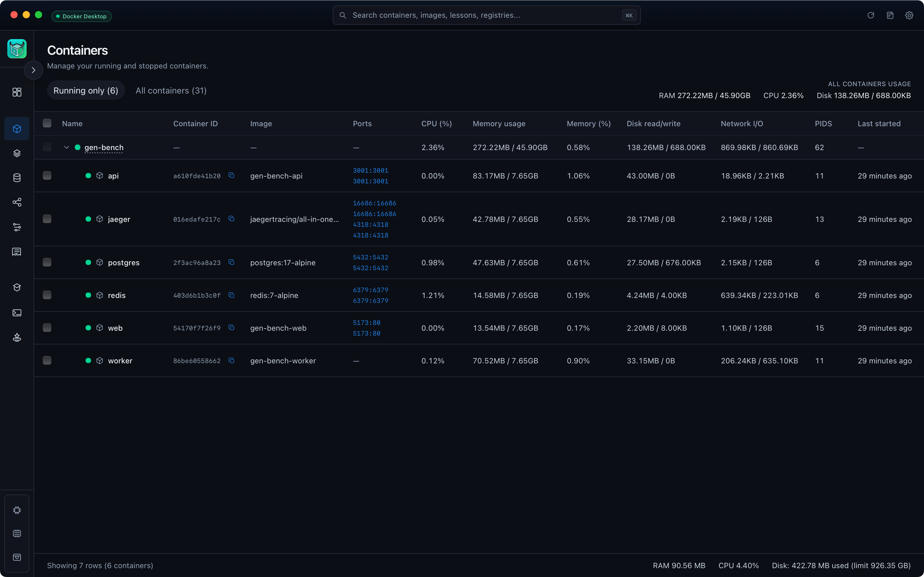Copy the jaeger container ID
Image resolution: width=924 pixels, height=577 pixels.
pyautogui.click(x=231, y=219)
